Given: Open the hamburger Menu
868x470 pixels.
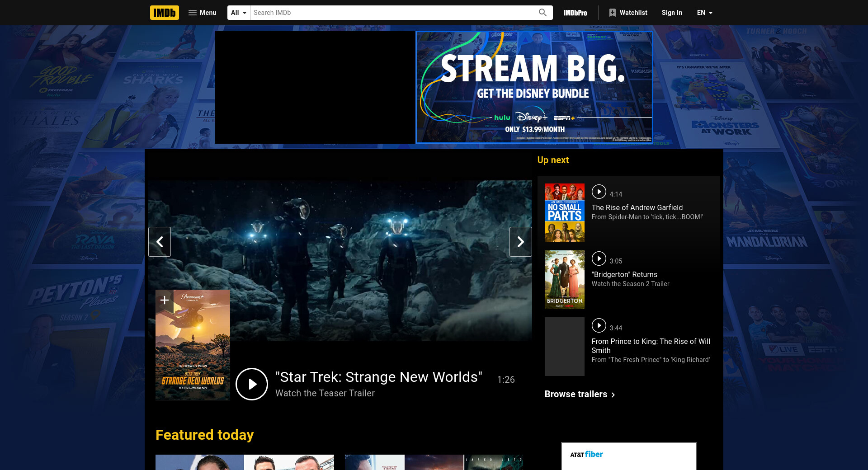Looking at the screenshot, I should coord(202,13).
